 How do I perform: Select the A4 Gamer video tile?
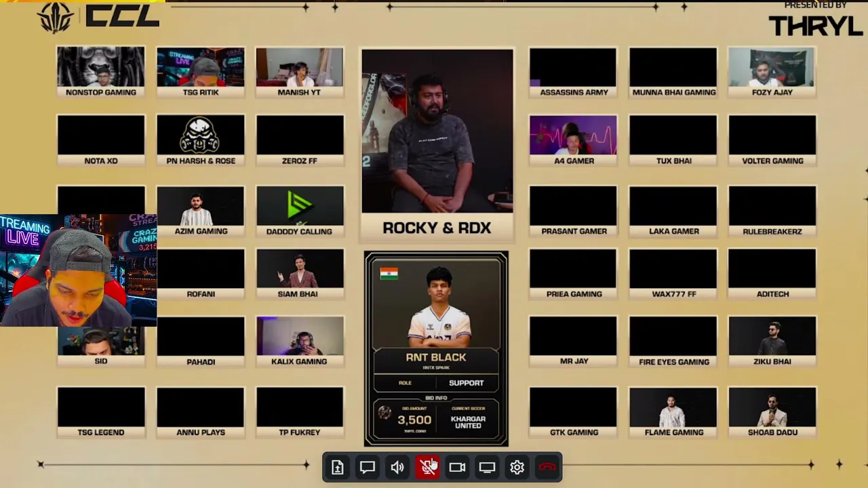coord(574,140)
